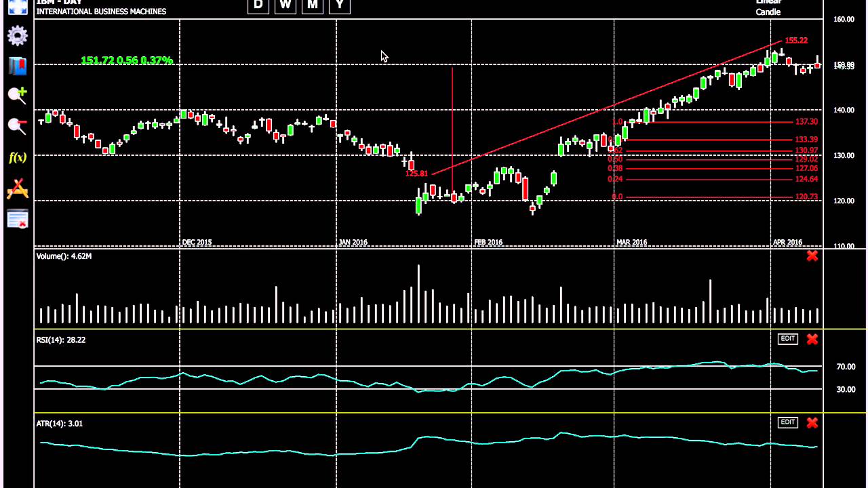Edit the ATR(14) indicator settings
The width and height of the screenshot is (868, 488).
(x=787, y=422)
